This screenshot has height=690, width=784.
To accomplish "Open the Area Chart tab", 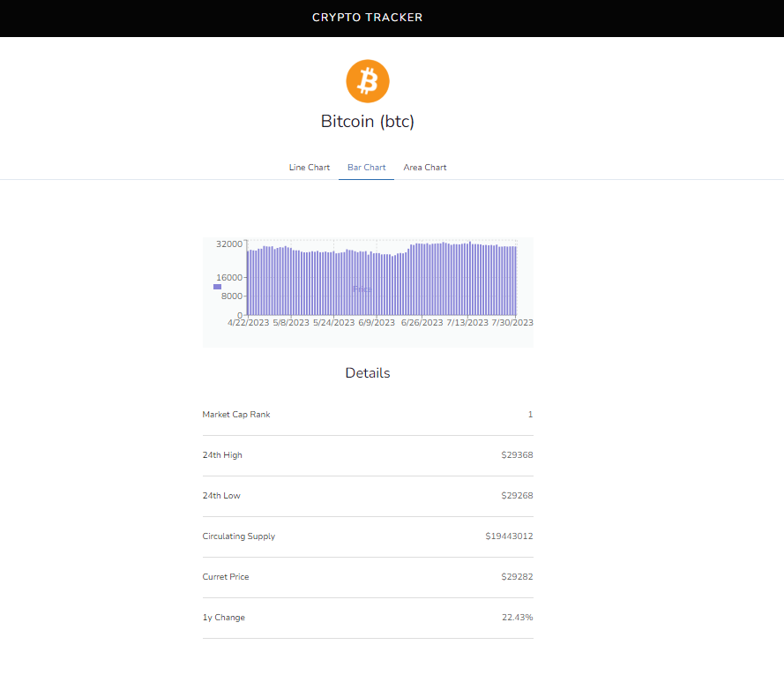I will 425,168.
